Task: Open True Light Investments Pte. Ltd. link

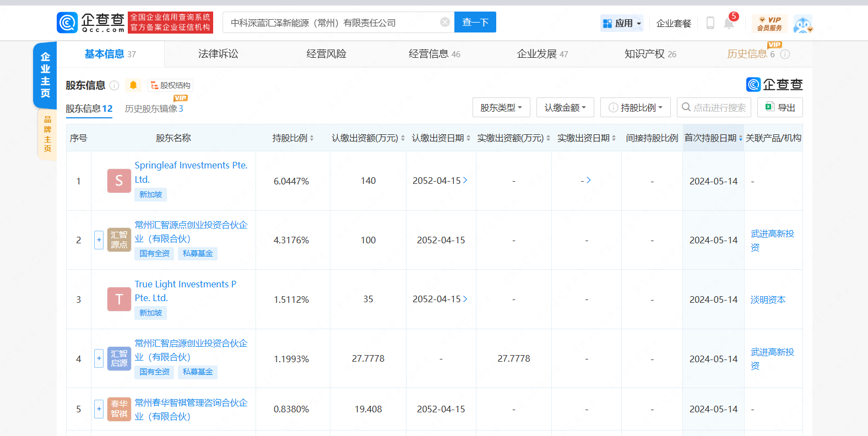Action: click(x=186, y=291)
